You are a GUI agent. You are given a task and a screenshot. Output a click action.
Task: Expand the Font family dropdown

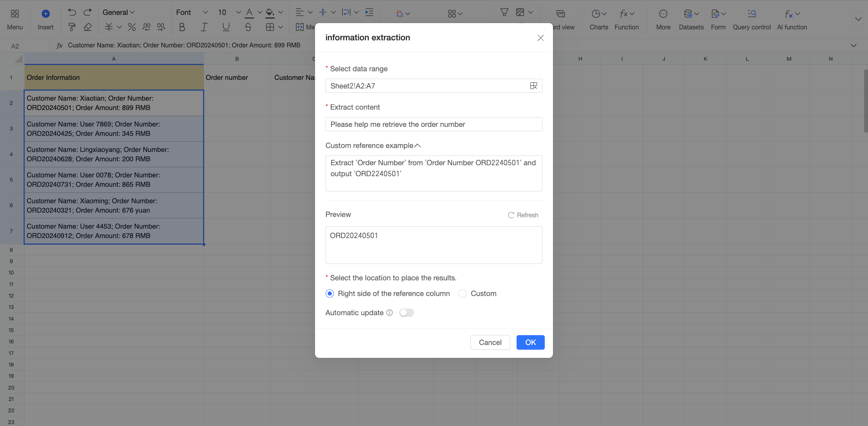coord(192,12)
